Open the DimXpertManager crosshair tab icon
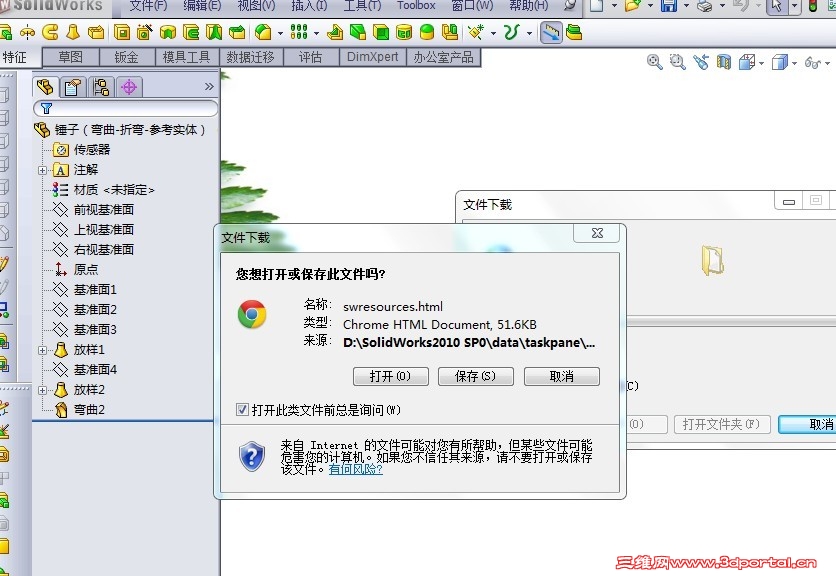 pos(129,87)
